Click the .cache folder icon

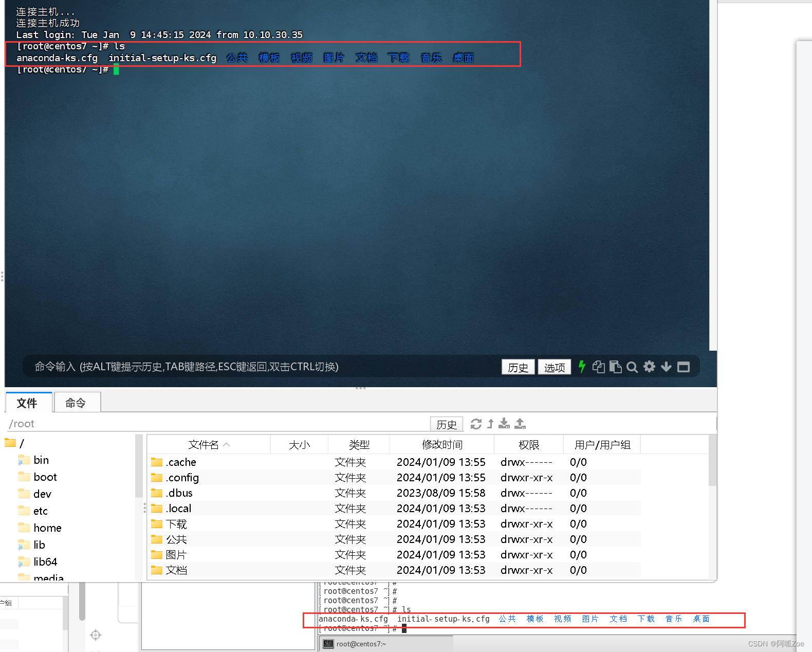[157, 462]
